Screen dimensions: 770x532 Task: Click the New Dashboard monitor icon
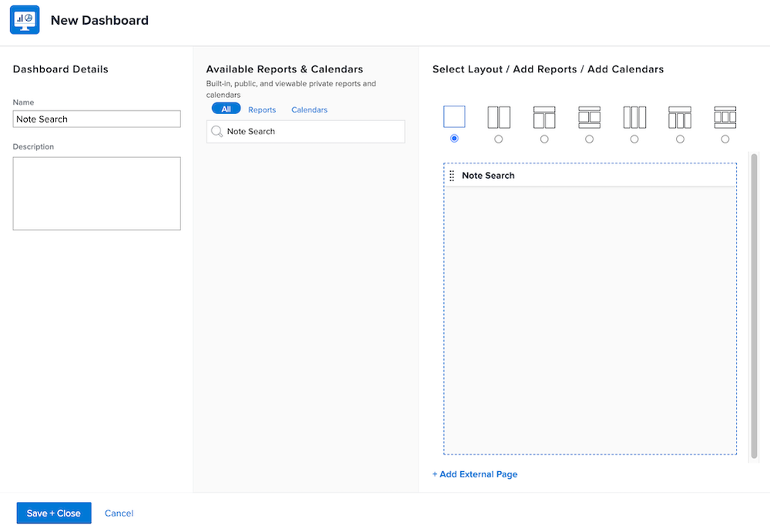tap(25, 20)
